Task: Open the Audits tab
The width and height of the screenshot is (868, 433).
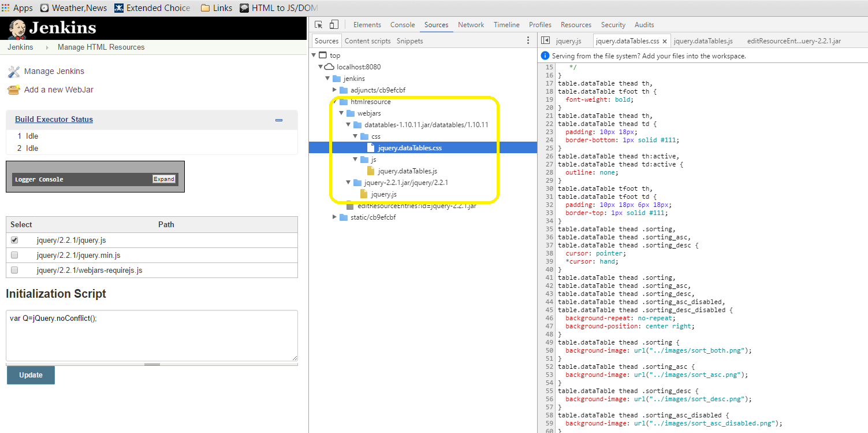Action: [x=644, y=25]
